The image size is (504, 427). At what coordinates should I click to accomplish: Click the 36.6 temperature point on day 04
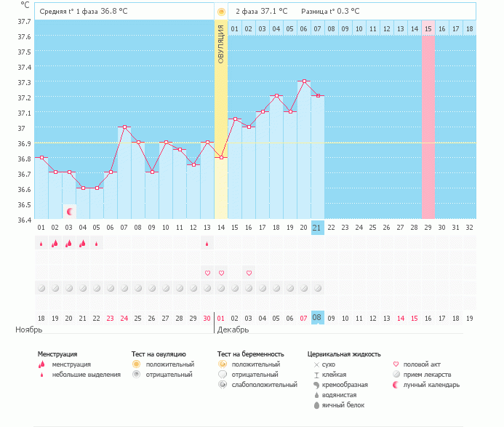click(x=83, y=188)
